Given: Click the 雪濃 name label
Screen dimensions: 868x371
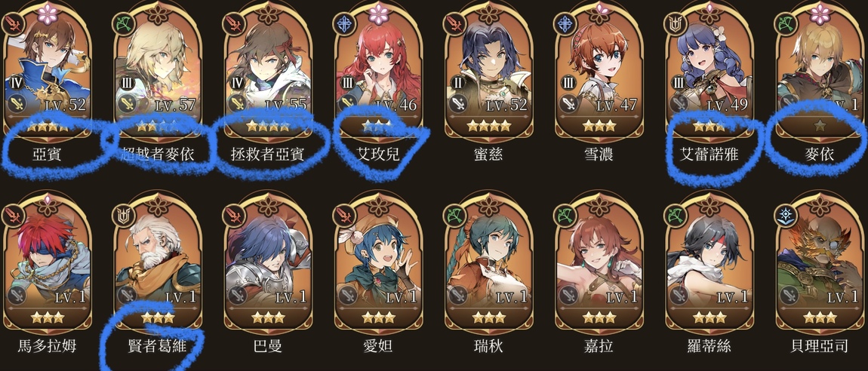Looking at the screenshot, I should coord(599,155).
